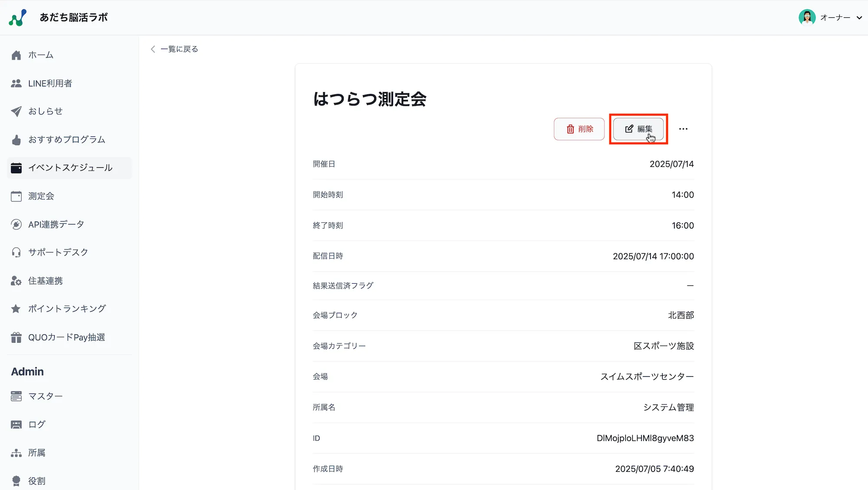The width and height of the screenshot is (868, 490).
Task: Select the API連携データ plug icon
Action: click(16, 224)
